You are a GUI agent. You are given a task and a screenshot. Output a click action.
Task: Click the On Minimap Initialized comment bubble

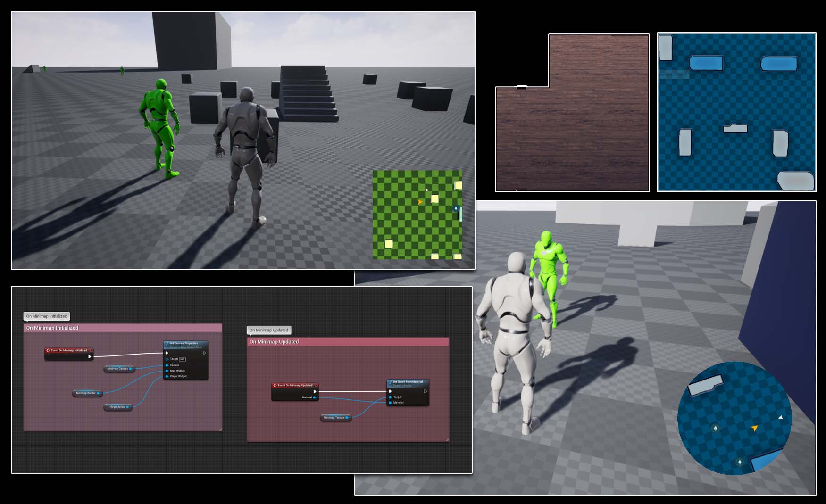(x=47, y=316)
